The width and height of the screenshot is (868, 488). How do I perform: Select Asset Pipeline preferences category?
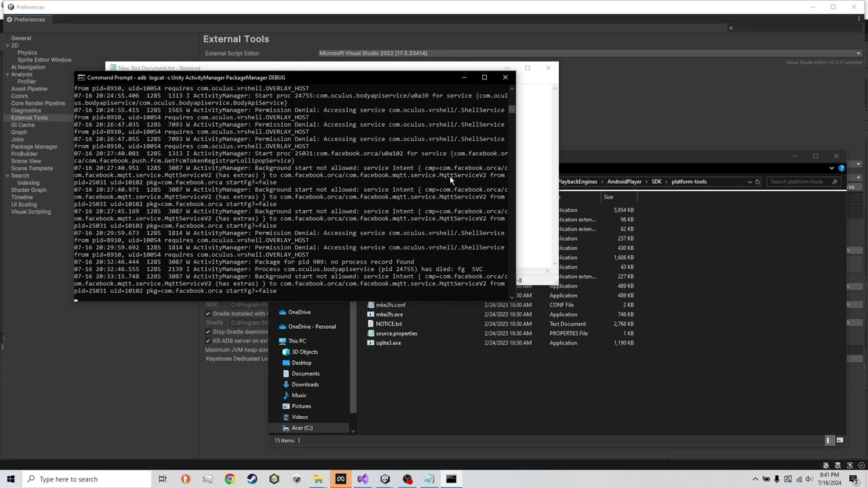pos(29,89)
